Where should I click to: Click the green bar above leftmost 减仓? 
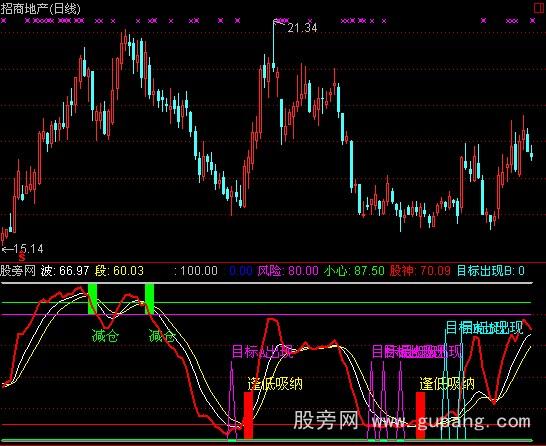point(93,299)
